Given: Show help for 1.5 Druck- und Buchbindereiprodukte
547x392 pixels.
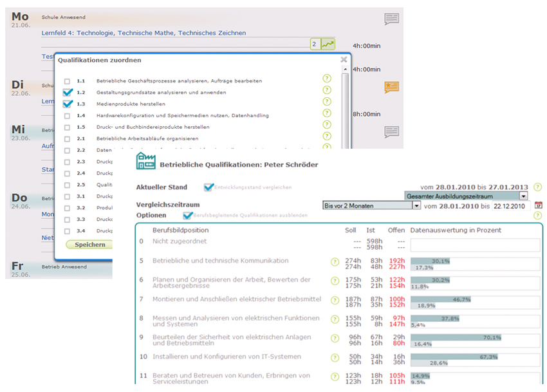Looking at the screenshot, I should click(326, 125).
